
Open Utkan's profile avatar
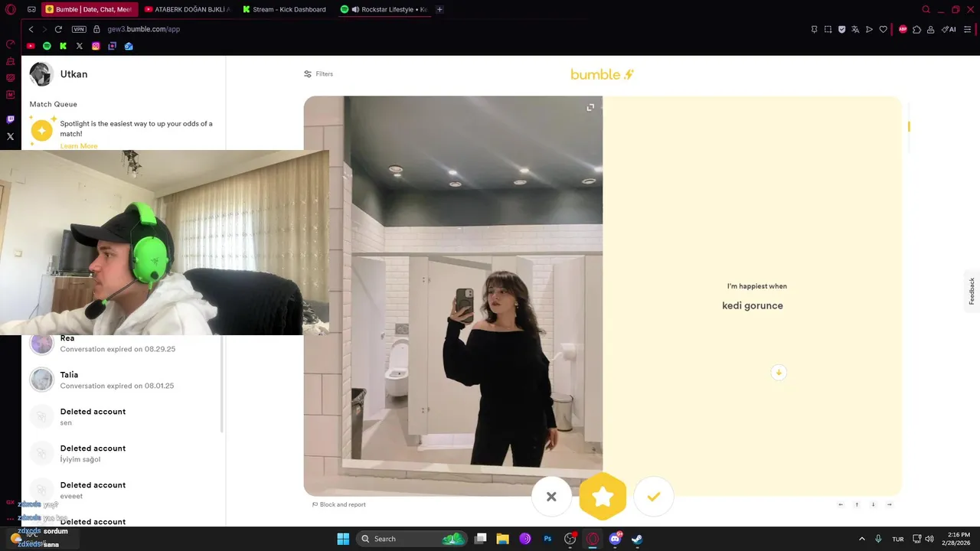(x=41, y=74)
